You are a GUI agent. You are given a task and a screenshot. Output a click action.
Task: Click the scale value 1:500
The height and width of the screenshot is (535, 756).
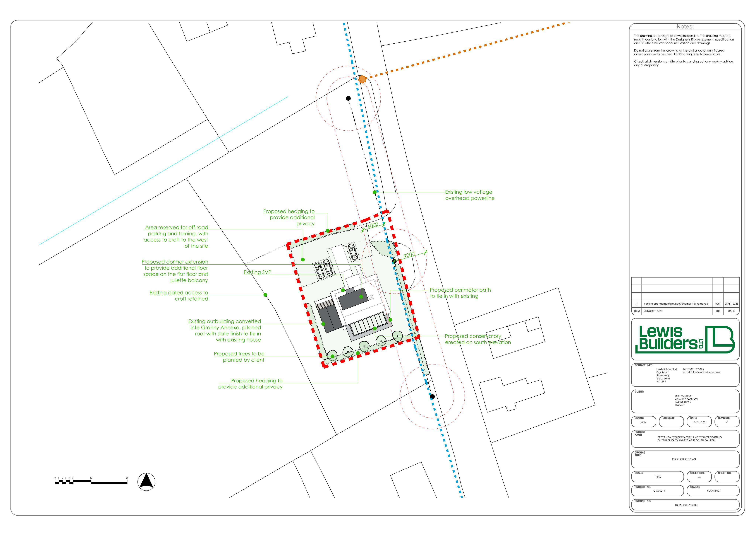tap(658, 477)
